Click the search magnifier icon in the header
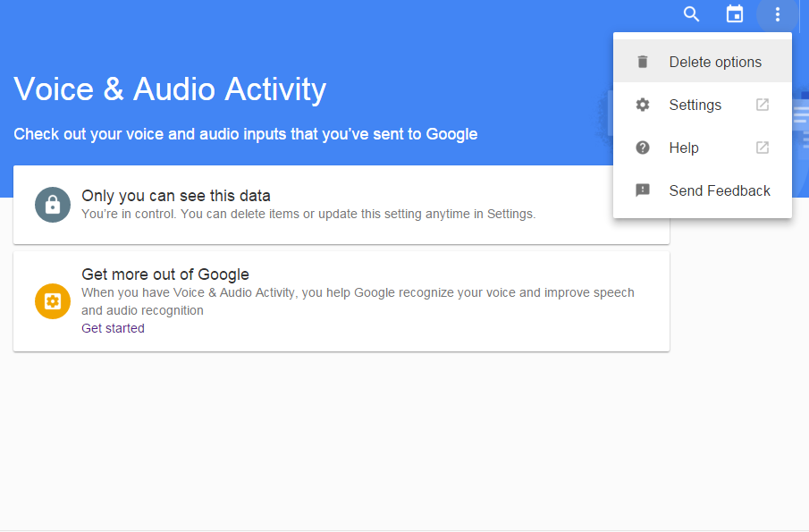 [691, 14]
